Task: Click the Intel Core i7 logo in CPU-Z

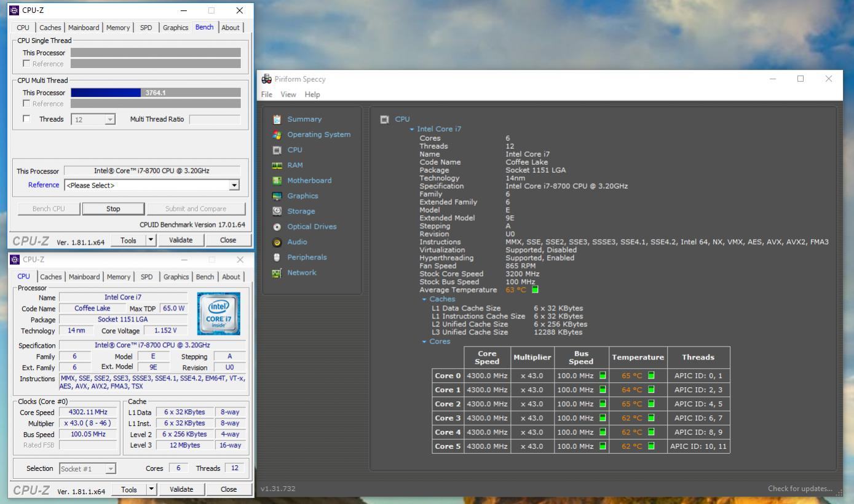Action: [219, 314]
